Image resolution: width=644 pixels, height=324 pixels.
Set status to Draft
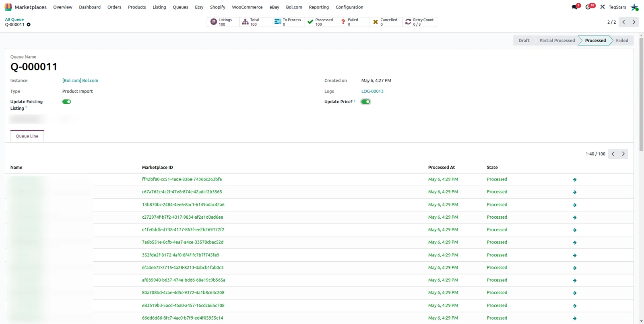pos(524,41)
